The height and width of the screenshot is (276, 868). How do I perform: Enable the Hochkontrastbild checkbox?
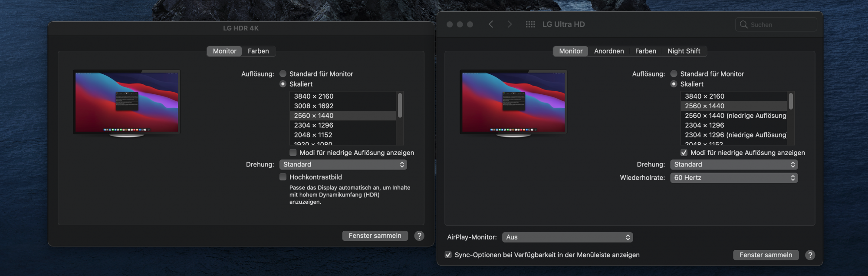coord(283,177)
